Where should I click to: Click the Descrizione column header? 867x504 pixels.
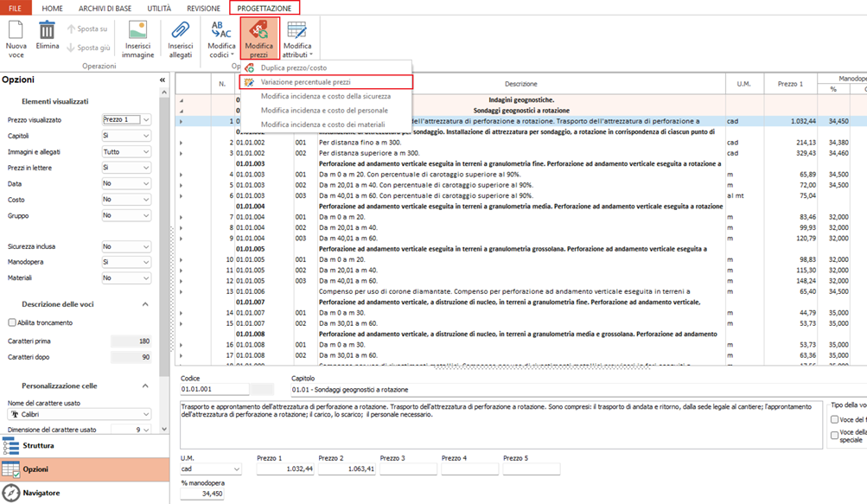tap(521, 84)
